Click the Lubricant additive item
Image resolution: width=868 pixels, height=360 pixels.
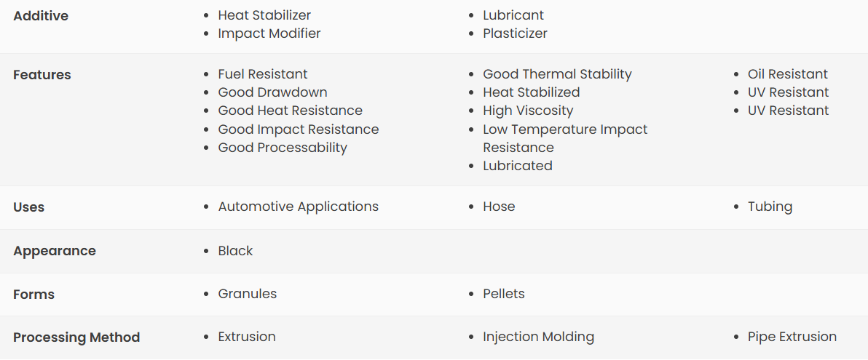tap(513, 15)
